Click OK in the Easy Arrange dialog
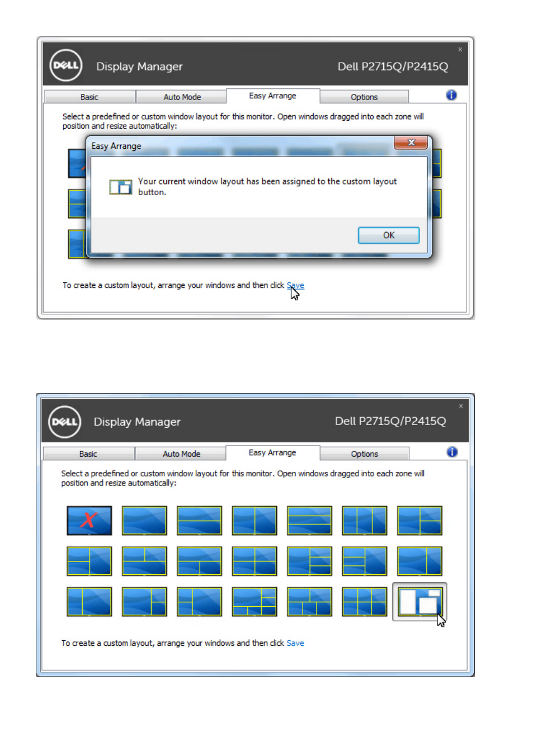 click(x=389, y=235)
